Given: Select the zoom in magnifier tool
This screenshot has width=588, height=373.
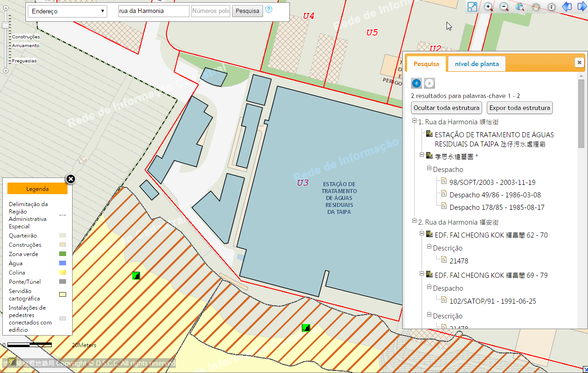Looking at the screenshot, I should tap(488, 7).
